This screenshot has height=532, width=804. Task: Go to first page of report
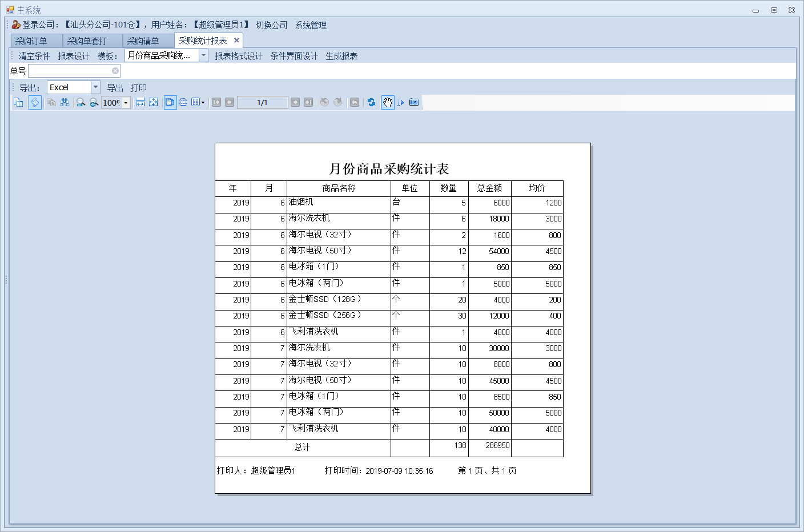(216, 102)
